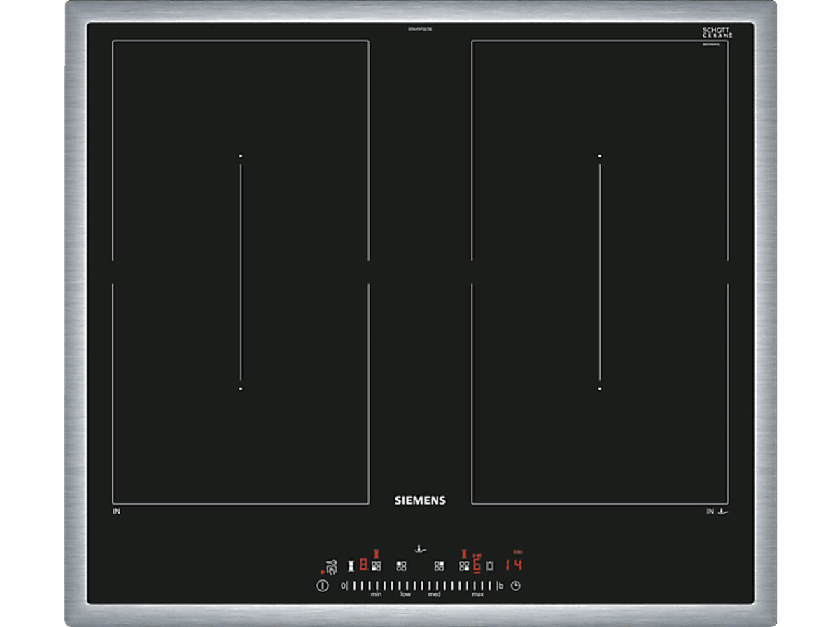
Task: Tap the right red '6' power display
Action: point(477,565)
